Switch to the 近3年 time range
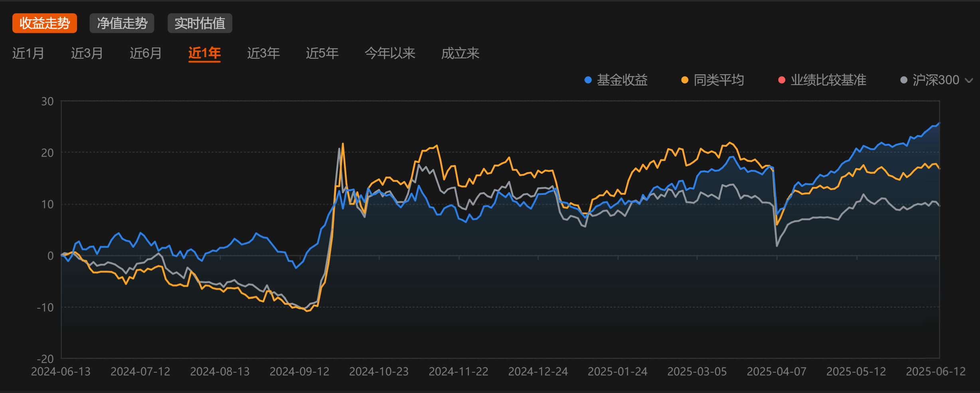980x393 pixels. tap(263, 53)
